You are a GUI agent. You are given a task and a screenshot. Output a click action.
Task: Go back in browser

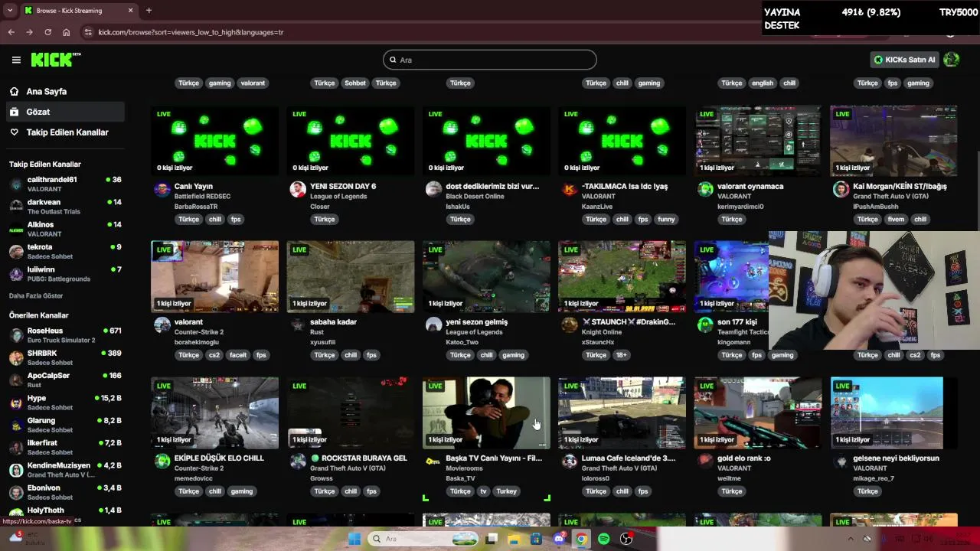(11, 32)
